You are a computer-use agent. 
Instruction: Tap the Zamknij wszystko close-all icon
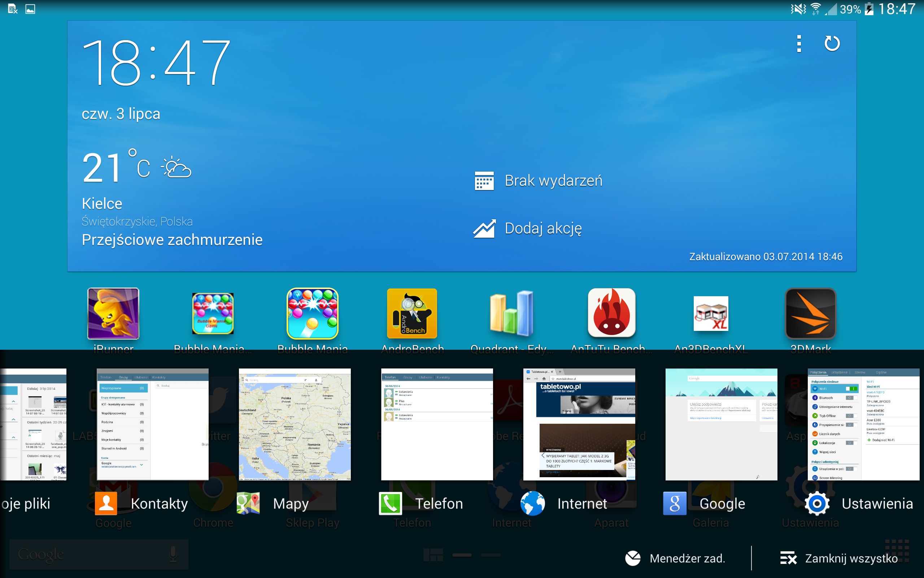coord(788,558)
